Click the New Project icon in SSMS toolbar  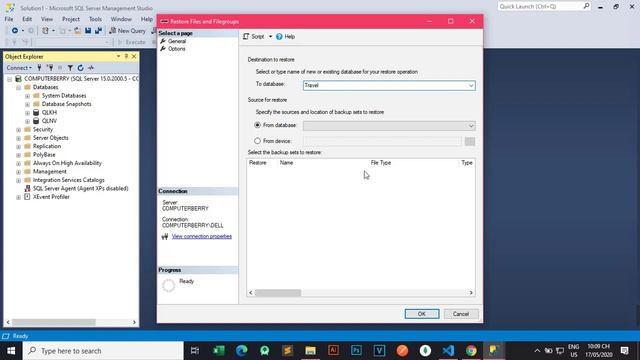click(x=45, y=31)
